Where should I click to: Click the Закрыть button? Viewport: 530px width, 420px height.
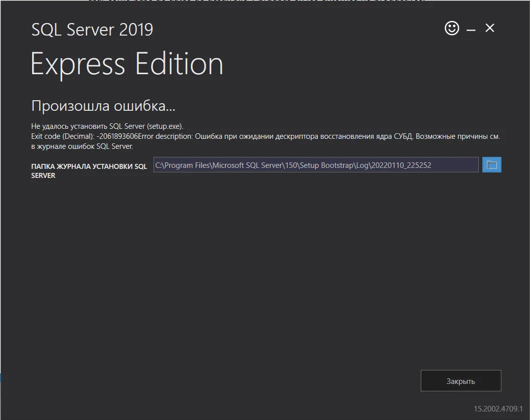tap(461, 381)
